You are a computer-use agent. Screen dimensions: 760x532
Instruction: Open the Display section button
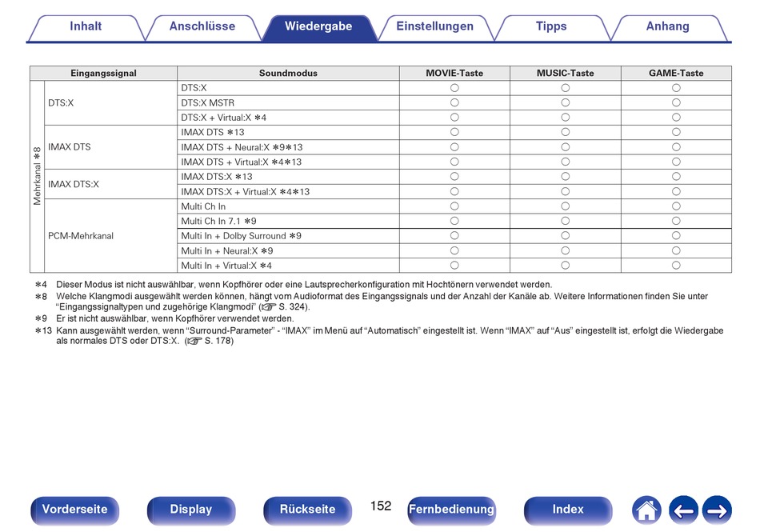pyautogui.click(x=191, y=510)
